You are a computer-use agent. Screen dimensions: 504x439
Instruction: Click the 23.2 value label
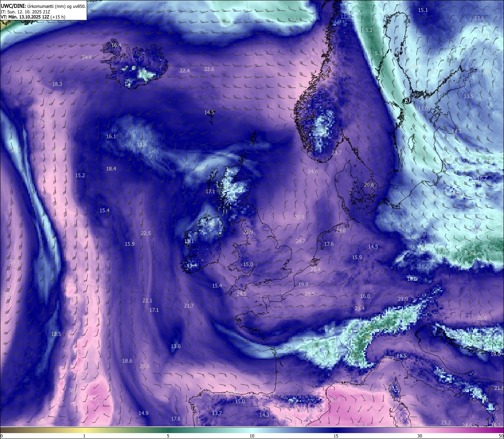[x=446, y=422]
